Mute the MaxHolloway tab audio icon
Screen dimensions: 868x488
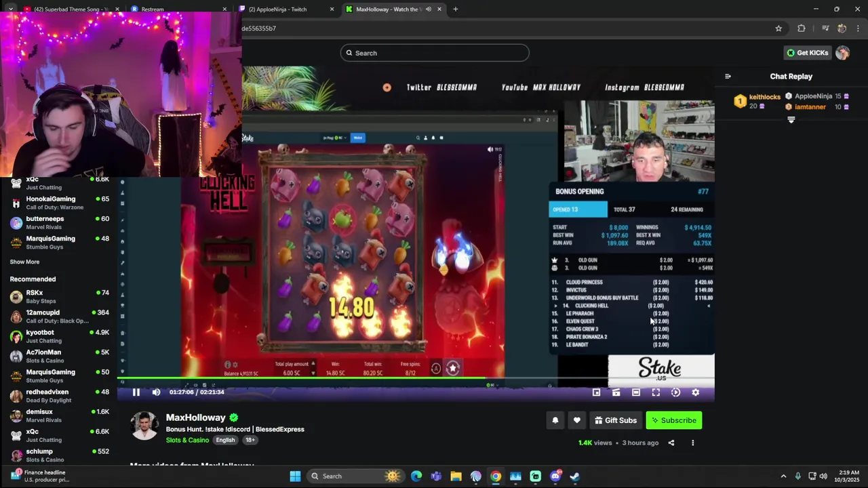click(x=428, y=9)
